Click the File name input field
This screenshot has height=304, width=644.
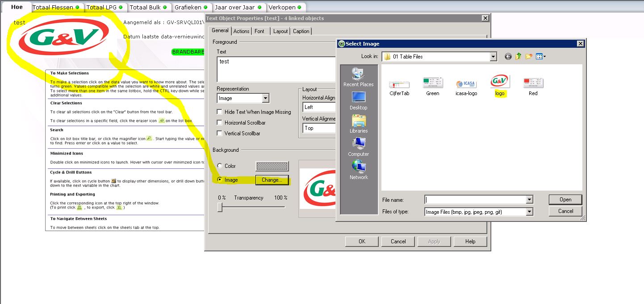[x=475, y=200]
